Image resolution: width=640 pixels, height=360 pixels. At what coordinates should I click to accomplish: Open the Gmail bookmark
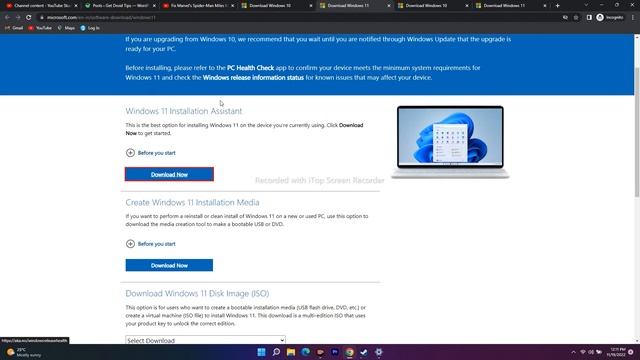pyautogui.click(x=14, y=28)
